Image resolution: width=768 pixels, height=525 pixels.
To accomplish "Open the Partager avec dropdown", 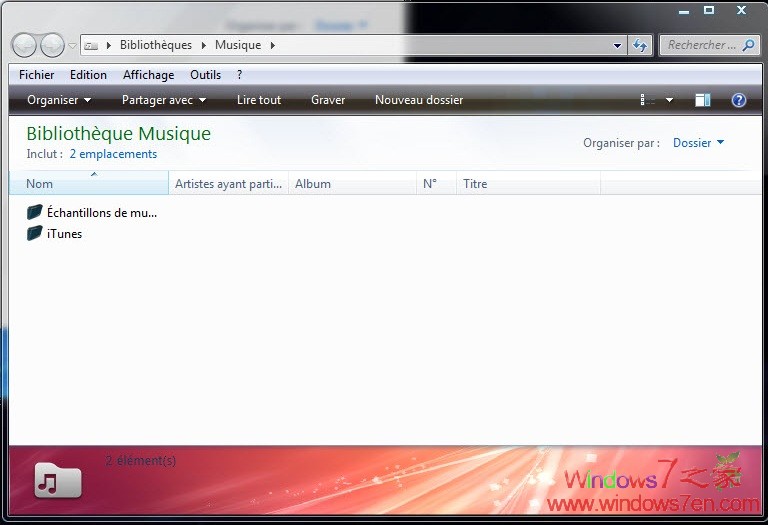I will point(164,100).
